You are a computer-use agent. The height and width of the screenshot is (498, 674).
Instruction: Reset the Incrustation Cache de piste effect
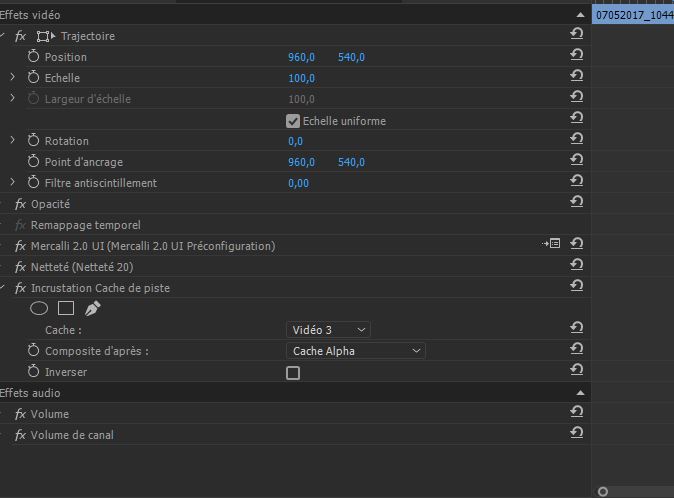click(576, 286)
